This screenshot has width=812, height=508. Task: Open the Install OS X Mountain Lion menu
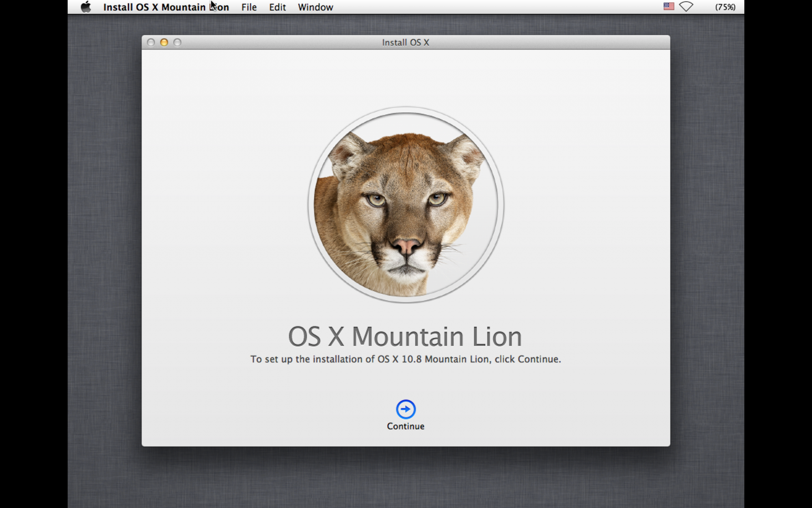(x=166, y=7)
